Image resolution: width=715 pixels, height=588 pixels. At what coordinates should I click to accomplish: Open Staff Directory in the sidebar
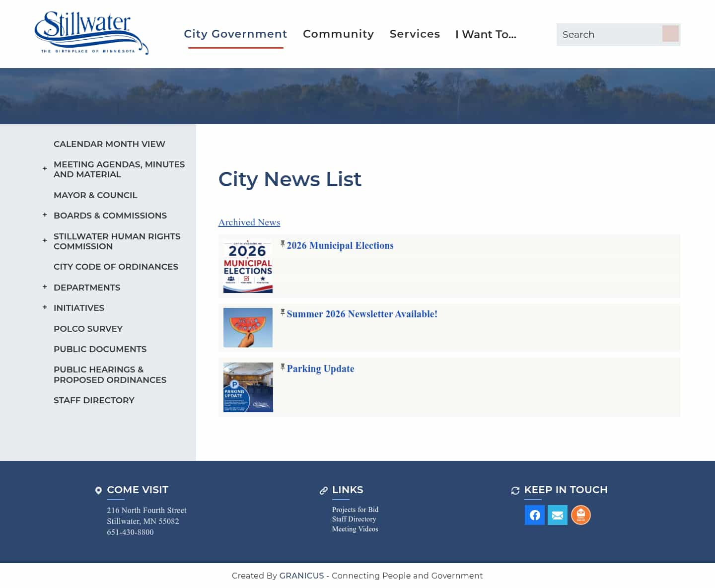tap(94, 400)
